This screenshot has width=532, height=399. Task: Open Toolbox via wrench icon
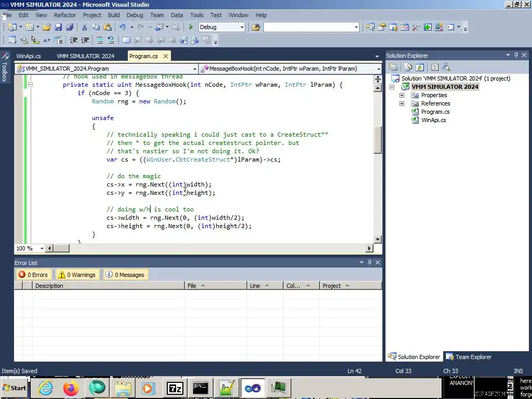[x=416, y=27]
